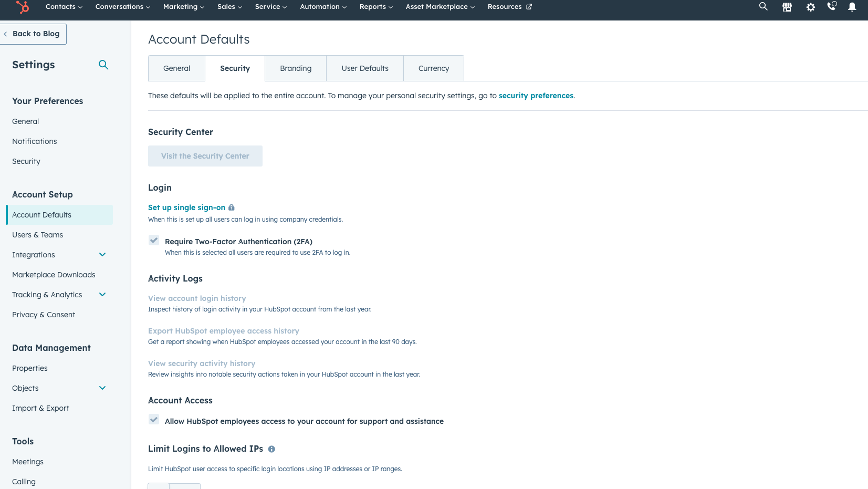The width and height of the screenshot is (868, 489).
Task: Open the Settings gear icon
Action: (811, 7)
